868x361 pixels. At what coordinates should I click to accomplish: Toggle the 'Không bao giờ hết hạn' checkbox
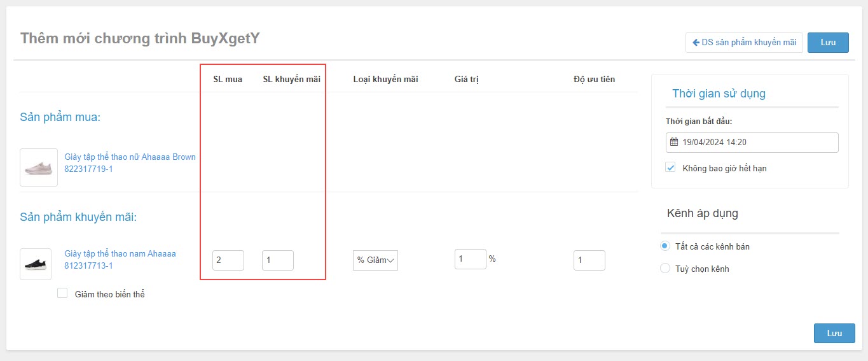pos(670,167)
